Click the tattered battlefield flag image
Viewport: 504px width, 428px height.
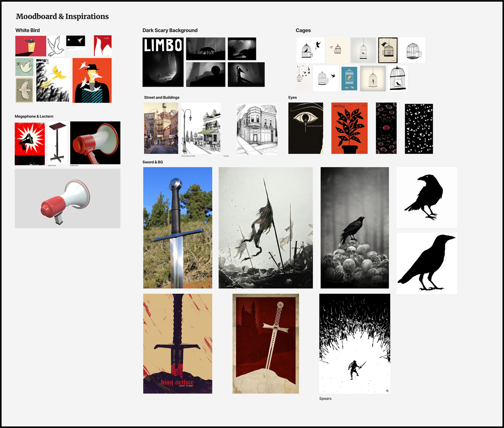[266, 228]
